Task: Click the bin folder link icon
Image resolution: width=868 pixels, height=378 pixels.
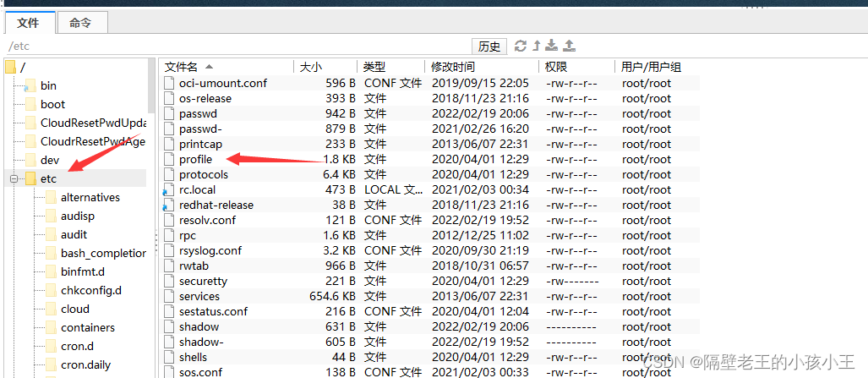Action: [x=31, y=86]
